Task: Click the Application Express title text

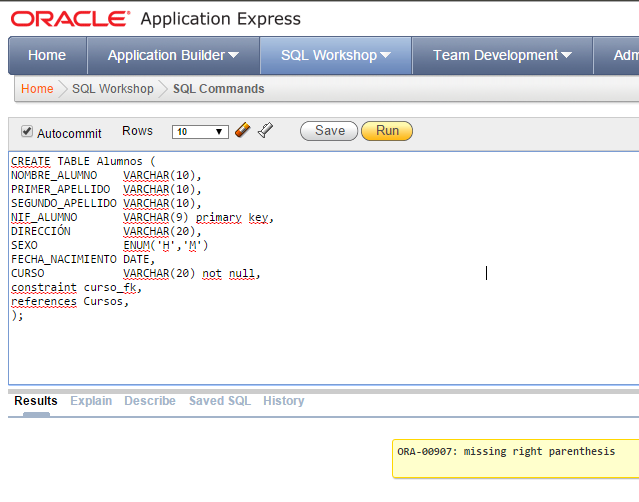Action: [220, 19]
